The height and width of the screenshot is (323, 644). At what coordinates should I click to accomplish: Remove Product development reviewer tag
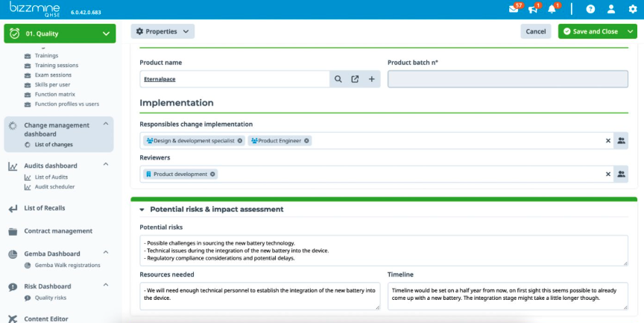tap(212, 175)
